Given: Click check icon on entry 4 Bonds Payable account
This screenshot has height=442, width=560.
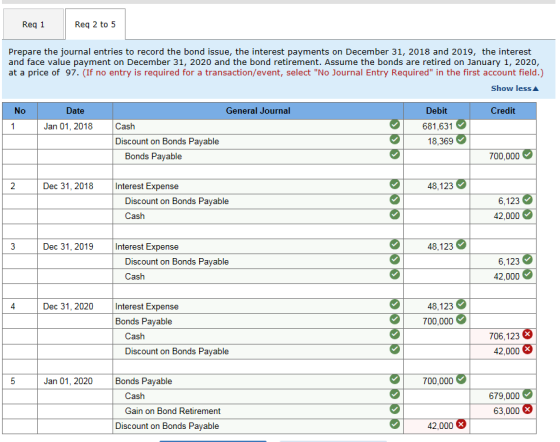Looking at the screenshot, I should pyautogui.click(x=395, y=319).
